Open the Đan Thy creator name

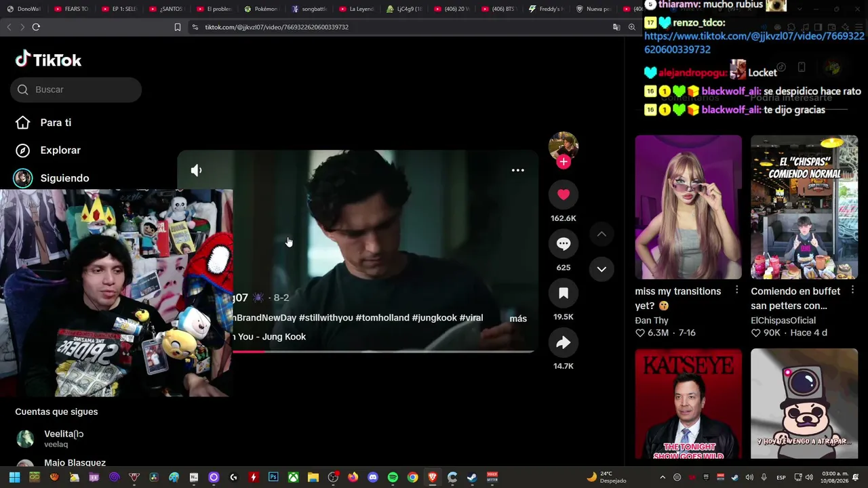pos(652,321)
